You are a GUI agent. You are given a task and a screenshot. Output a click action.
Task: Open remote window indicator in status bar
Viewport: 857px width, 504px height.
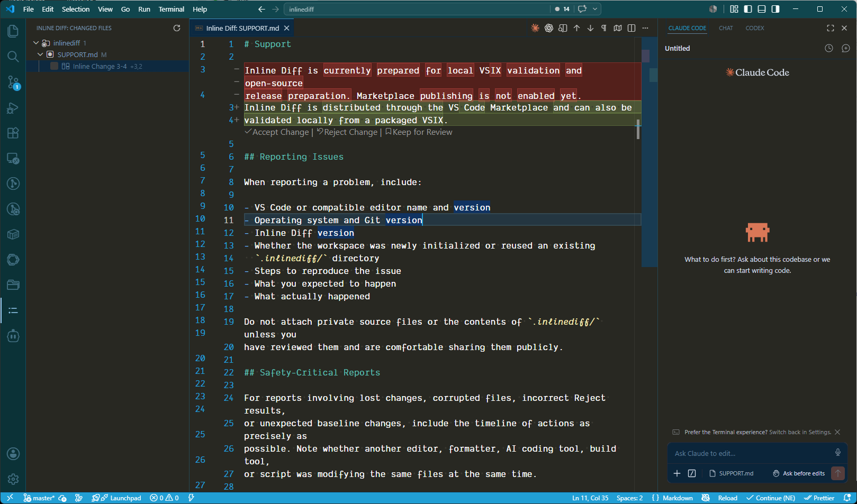(x=10, y=498)
